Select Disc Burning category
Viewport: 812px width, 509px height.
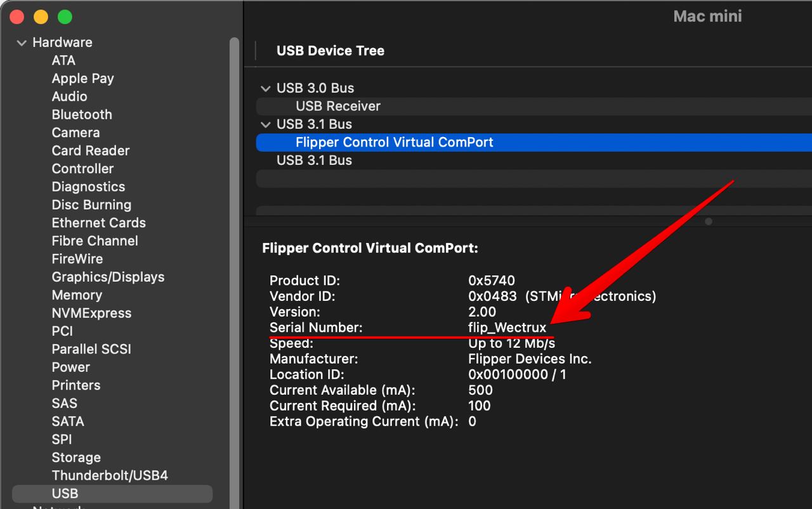91,205
